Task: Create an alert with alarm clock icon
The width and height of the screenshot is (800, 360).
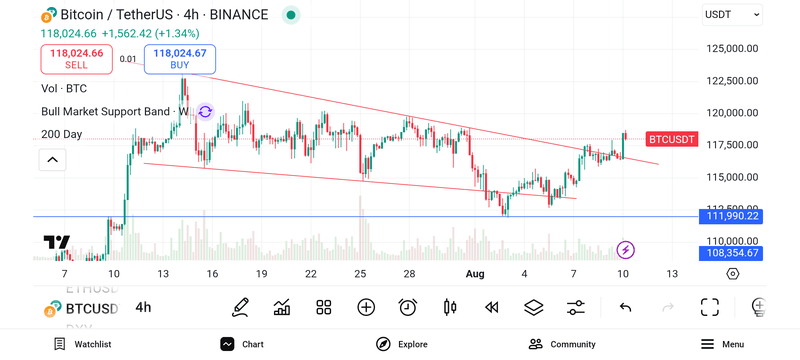Action: coord(408,307)
